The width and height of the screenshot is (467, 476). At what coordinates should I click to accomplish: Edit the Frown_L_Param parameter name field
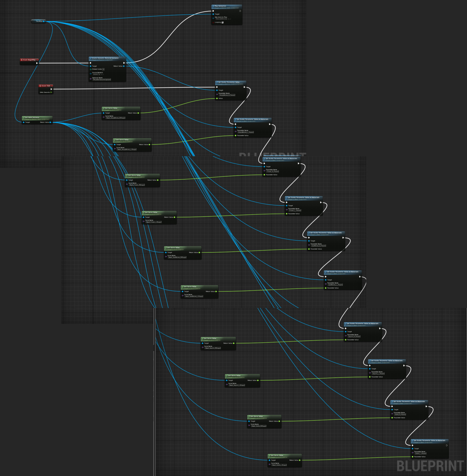[295, 210]
